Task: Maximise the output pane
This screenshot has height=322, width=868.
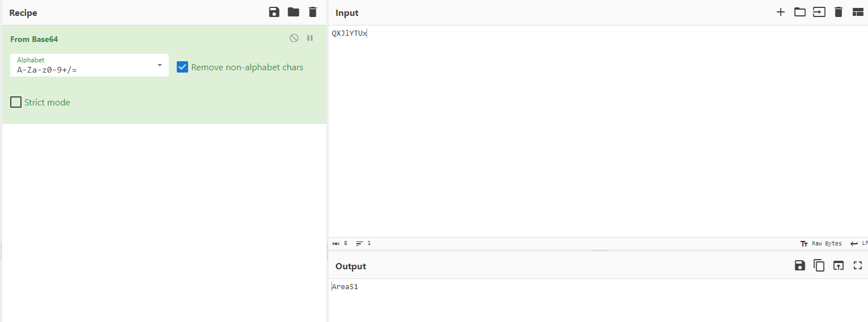Action: tap(858, 266)
